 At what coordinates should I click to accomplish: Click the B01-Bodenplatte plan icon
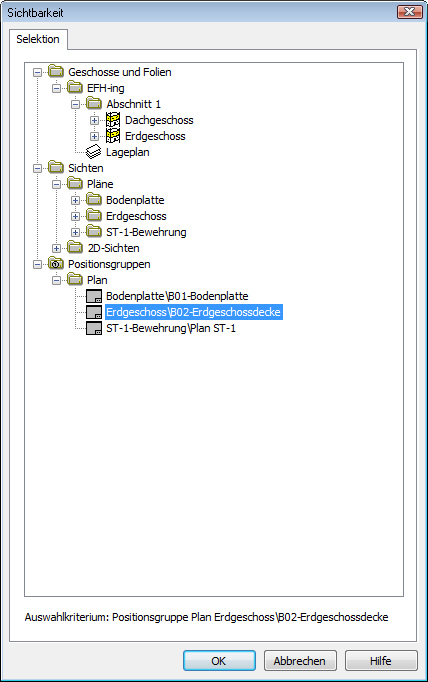(x=94, y=296)
